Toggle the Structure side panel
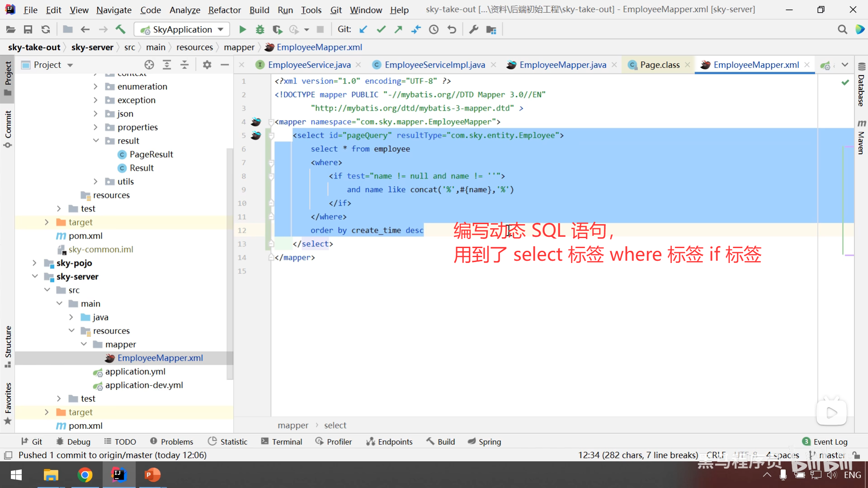Viewport: 868px width, 488px height. 8,346
